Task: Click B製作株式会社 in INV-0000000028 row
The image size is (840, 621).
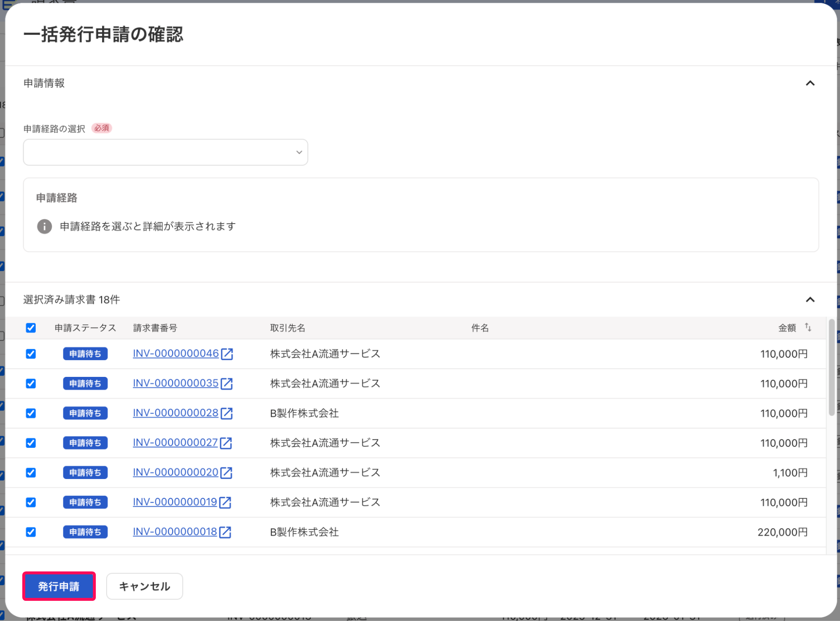Action: tap(304, 413)
